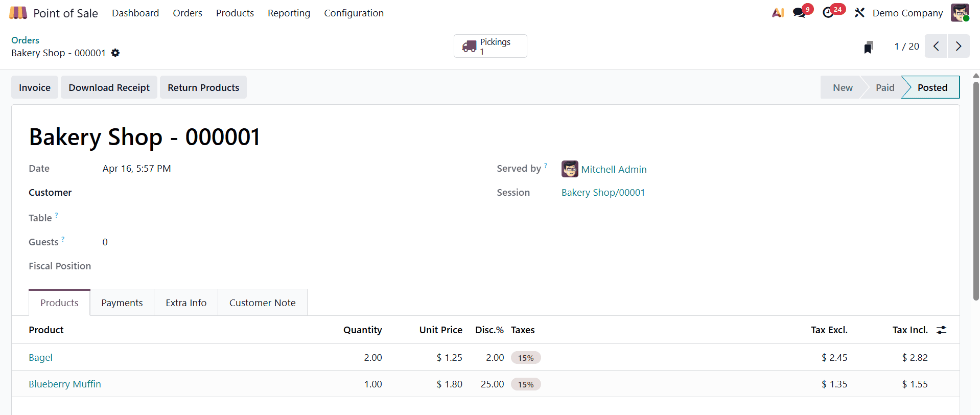
Task: Open the Bagel product link
Action: (x=40, y=357)
